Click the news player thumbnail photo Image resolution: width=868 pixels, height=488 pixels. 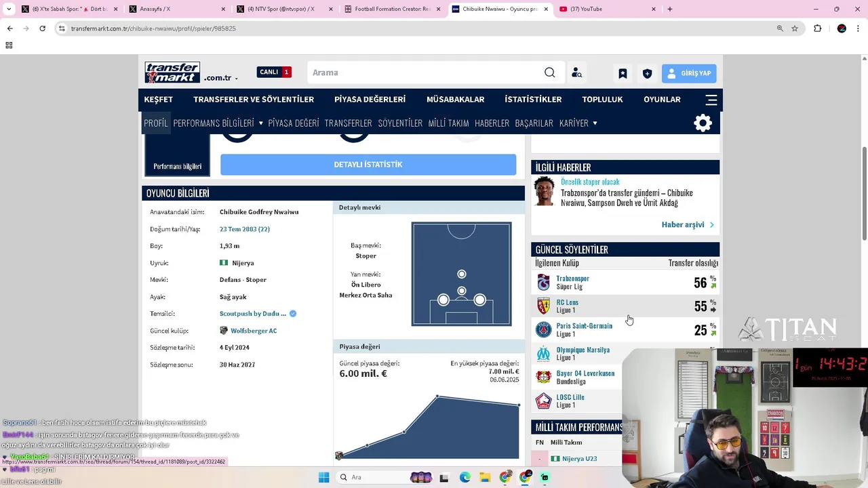pyautogui.click(x=545, y=192)
